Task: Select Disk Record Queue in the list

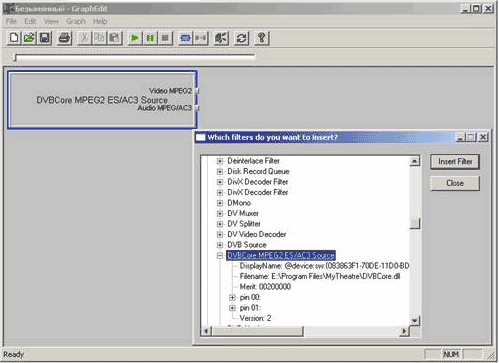Action: point(258,171)
